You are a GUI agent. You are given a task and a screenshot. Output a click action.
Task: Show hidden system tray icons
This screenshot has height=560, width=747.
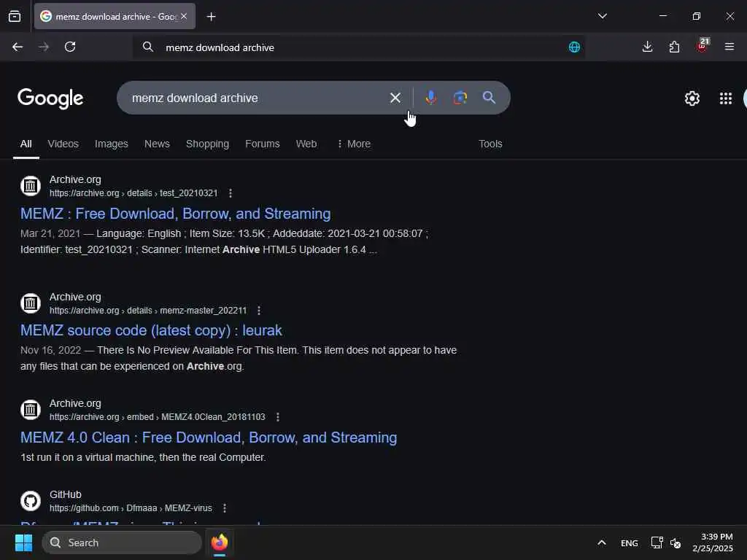point(602,542)
